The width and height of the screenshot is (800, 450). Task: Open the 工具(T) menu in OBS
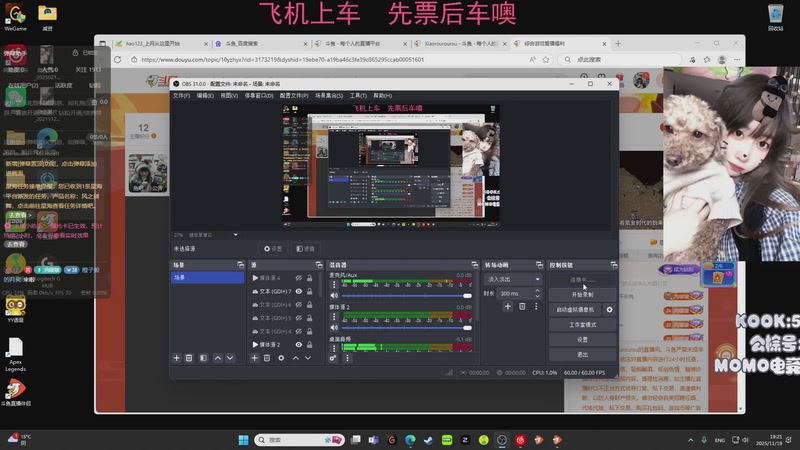(x=358, y=95)
